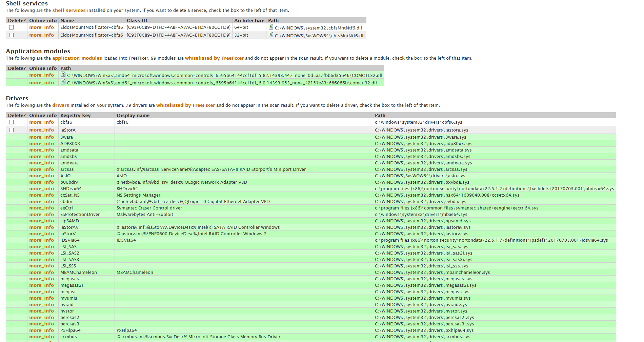
Task: Check delete box for 64-bit EldosMountNotificator service
Action: (x=12, y=27)
